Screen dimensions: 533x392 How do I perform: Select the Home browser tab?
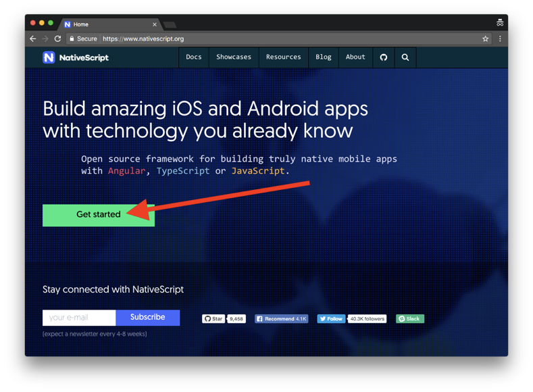pyautogui.click(x=109, y=24)
